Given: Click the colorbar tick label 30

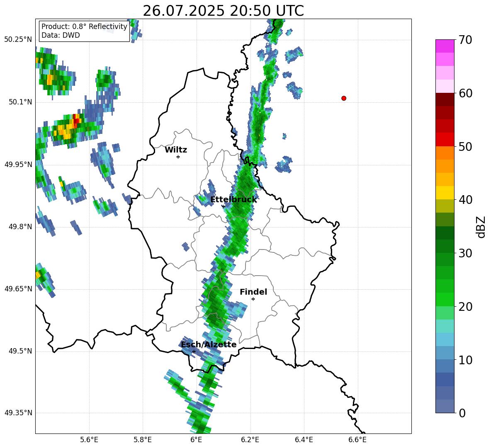Looking at the screenshot, I should [465, 253].
